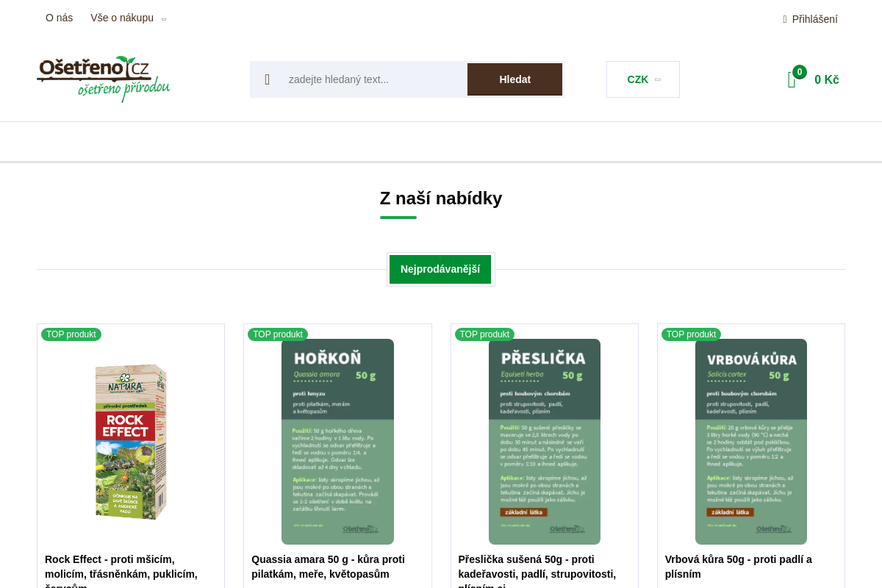The height and width of the screenshot is (588, 882).
Task: Open Rock Effect product image
Action: [131, 442]
